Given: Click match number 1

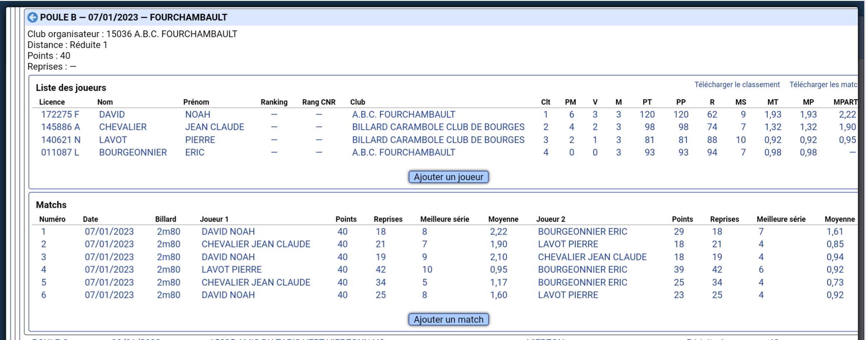Looking at the screenshot, I should point(43,232).
